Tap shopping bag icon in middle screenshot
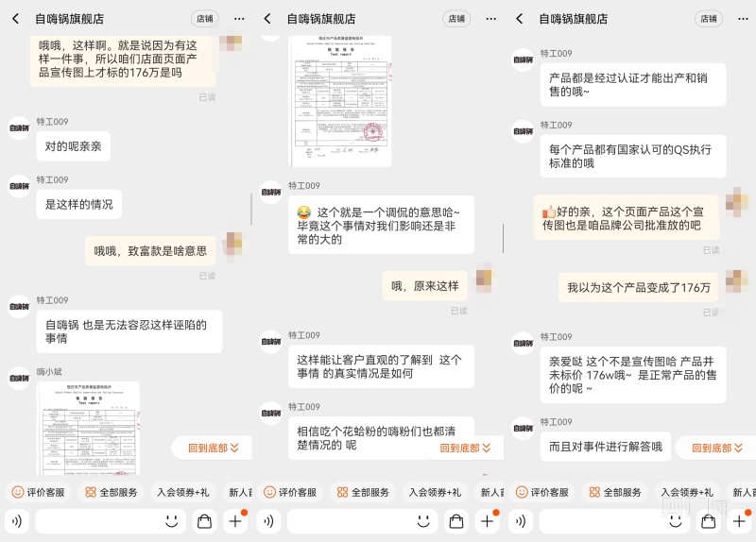Image resolution: width=756 pixels, height=542 pixels. coord(456,521)
